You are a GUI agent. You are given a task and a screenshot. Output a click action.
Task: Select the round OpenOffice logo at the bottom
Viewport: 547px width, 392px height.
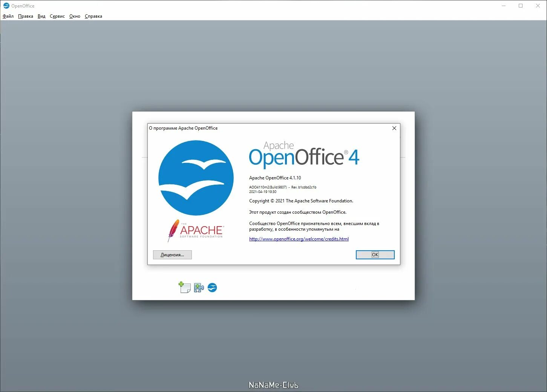212,288
